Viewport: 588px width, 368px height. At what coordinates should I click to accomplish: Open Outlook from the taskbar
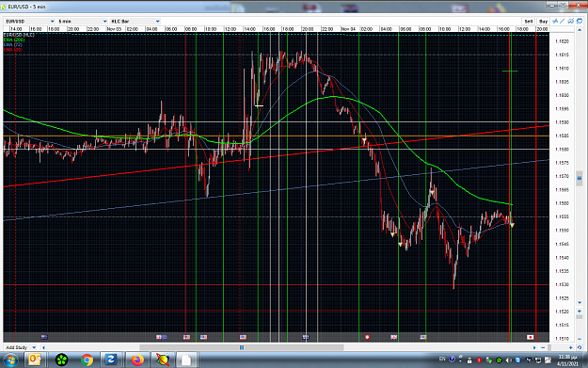pyautogui.click(x=35, y=360)
